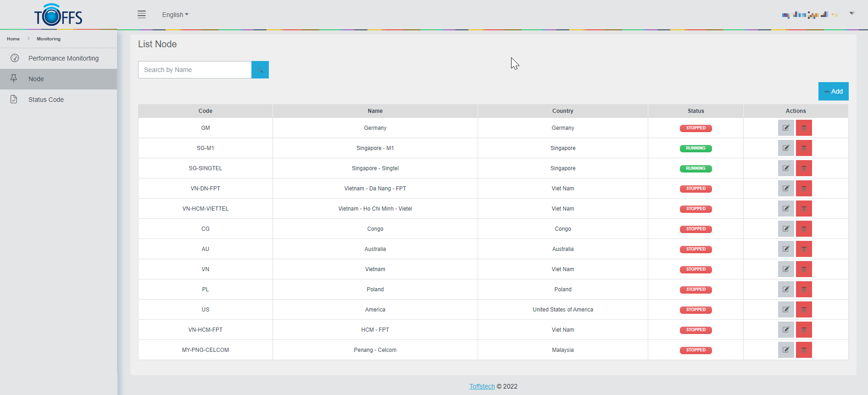Delete the Singapore - M1 node
Image resolution: width=868 pixels, height=395 pixels.
(x=804, y=148)
